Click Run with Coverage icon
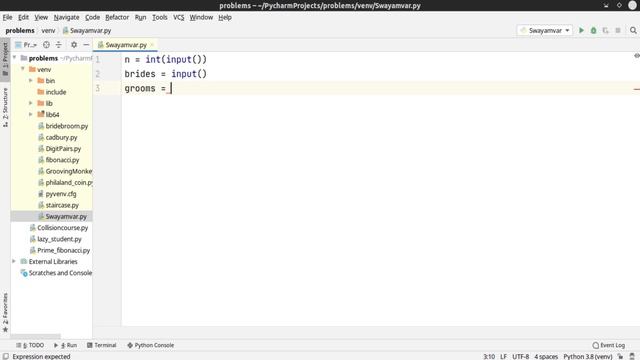The height and width of the screenshot is (360, 640). coord(606,31)
